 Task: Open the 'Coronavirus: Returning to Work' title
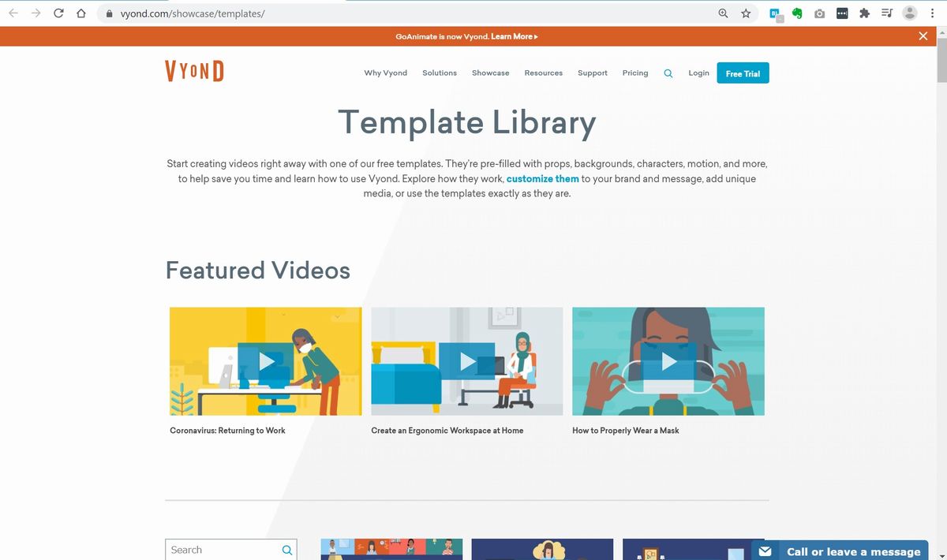[x=227, y=431]
